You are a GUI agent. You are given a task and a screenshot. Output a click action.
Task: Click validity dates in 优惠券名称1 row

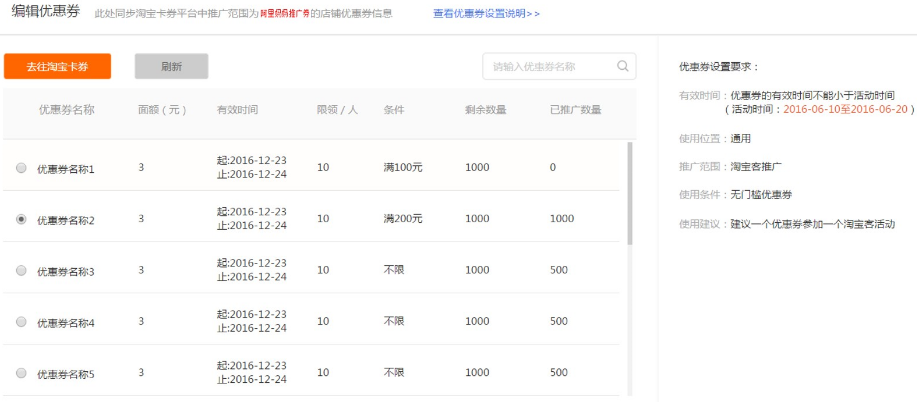point(251,167)
